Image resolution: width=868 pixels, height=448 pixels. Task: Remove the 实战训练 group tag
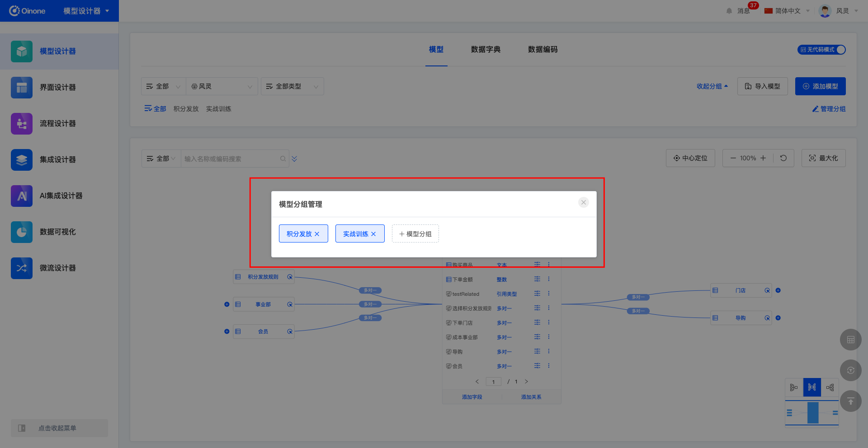(x=373, y=234)
